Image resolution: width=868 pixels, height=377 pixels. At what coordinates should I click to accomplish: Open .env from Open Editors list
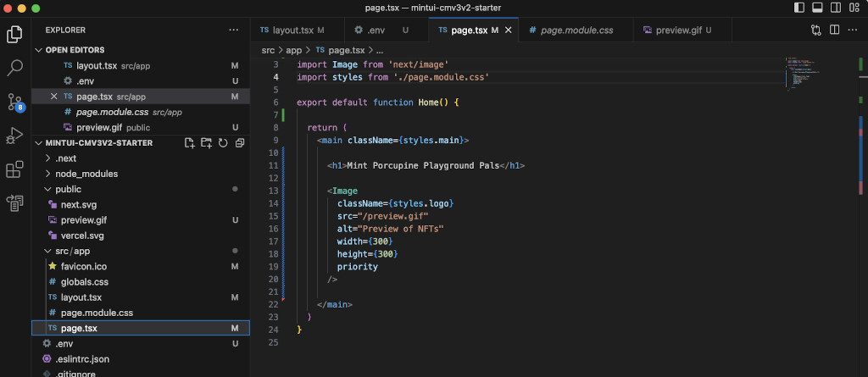click(x=141, y=80)
